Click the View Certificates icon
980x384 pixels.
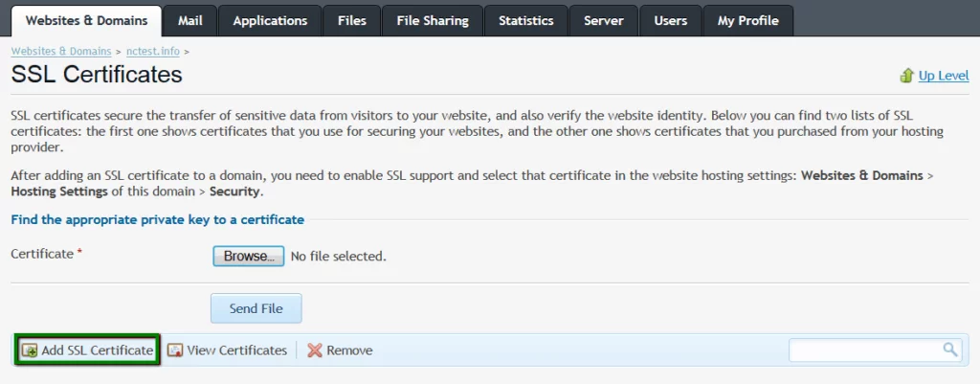click(175, 350)
